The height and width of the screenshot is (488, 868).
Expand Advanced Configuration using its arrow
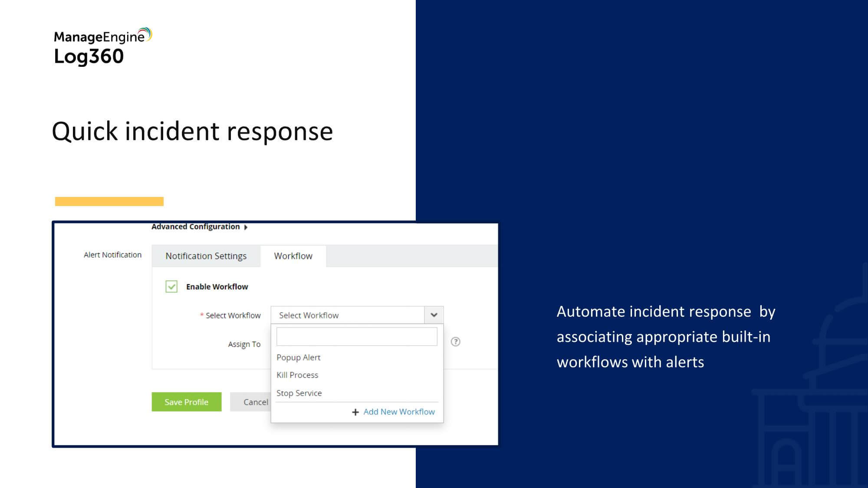(246, 227)
